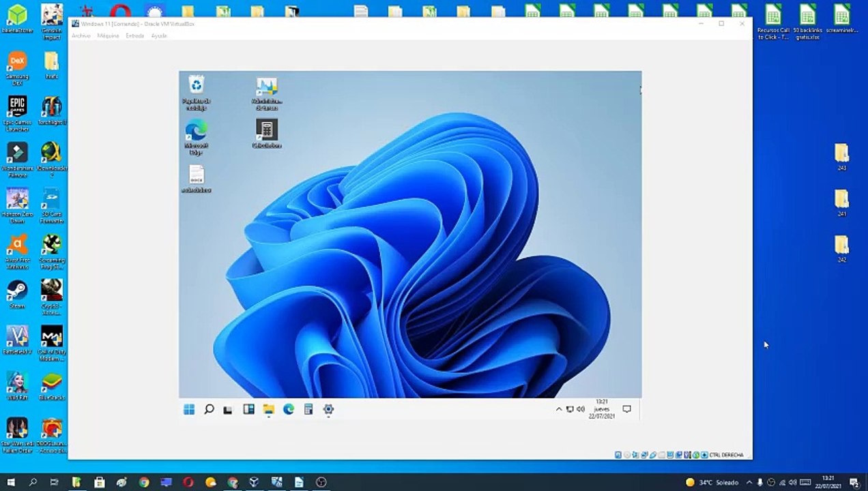
Task: Click the host network tray icon
Action: pyautogui.click(x=784, y=482)
